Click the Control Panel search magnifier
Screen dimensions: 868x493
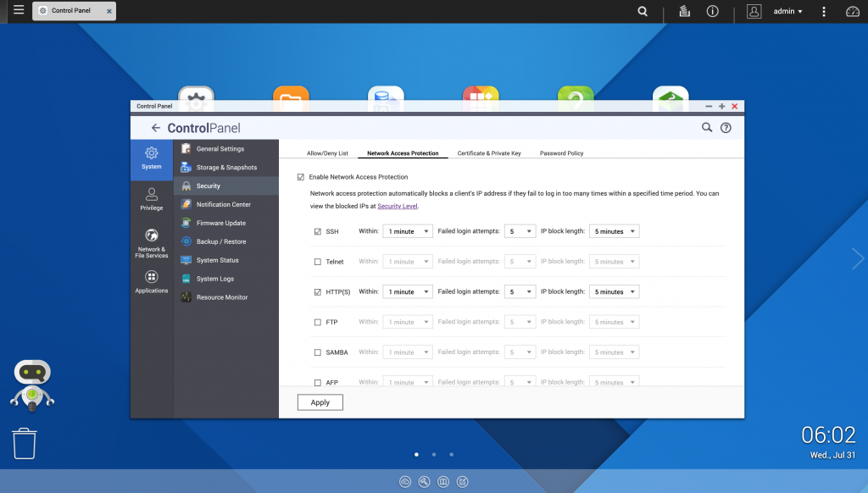[707, 128]
